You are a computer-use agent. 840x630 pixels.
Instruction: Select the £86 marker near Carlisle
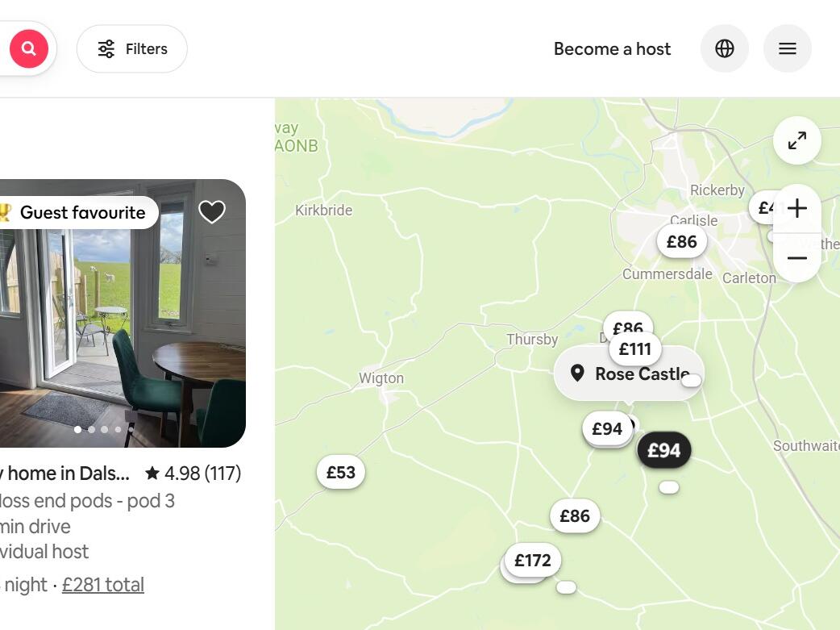681,242
